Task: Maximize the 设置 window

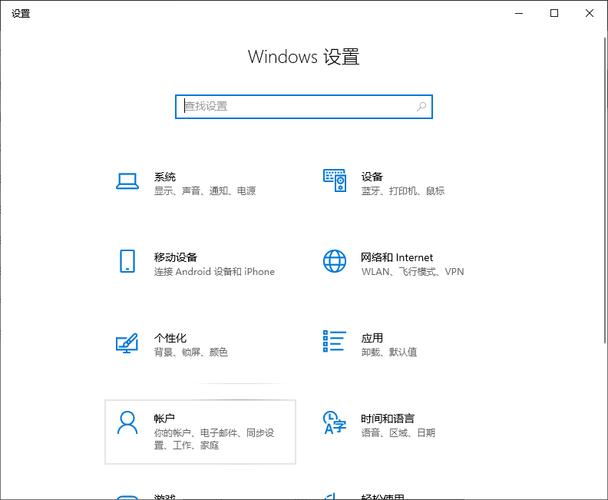Action: click(x=554, y=13)
